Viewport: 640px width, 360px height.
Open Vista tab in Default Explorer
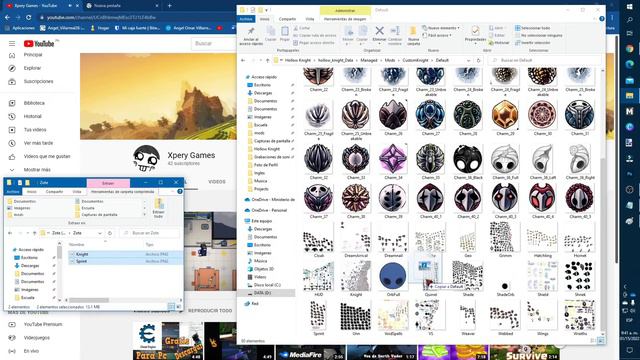[x=310, y=19]
